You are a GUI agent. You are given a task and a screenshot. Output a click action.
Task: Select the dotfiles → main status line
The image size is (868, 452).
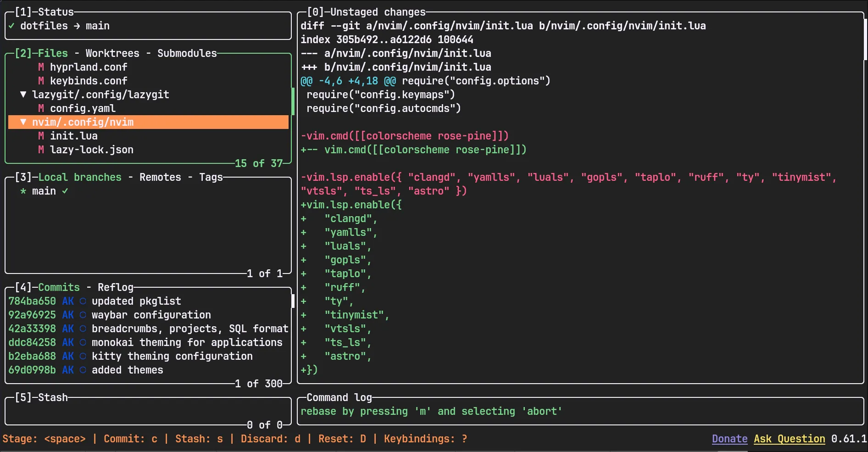(x=65, y=26)
